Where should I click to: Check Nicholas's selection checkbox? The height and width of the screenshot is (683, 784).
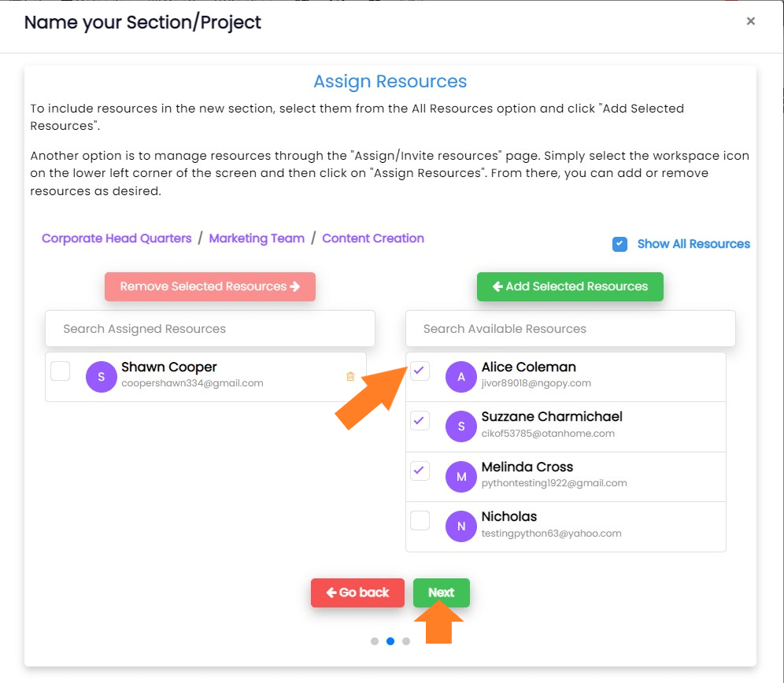pyautogui.click(x=420, y=520)
